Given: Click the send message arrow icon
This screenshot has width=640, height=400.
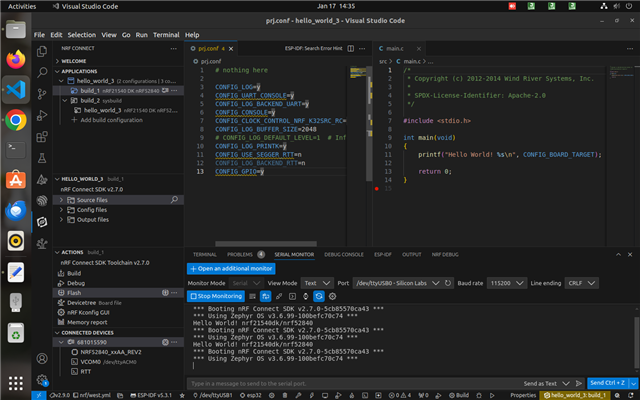Looking at the screenshot, I should point(579,383).
